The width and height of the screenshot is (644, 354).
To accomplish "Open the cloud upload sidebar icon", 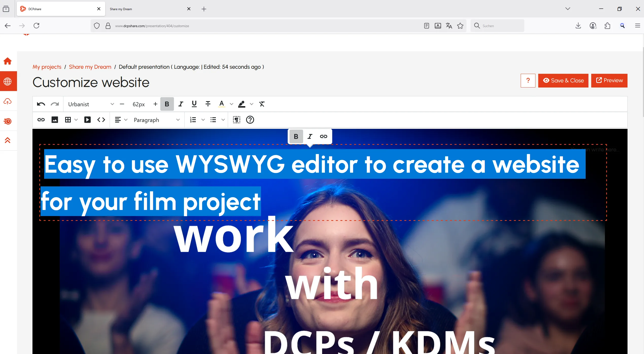I will pos(8,101).
